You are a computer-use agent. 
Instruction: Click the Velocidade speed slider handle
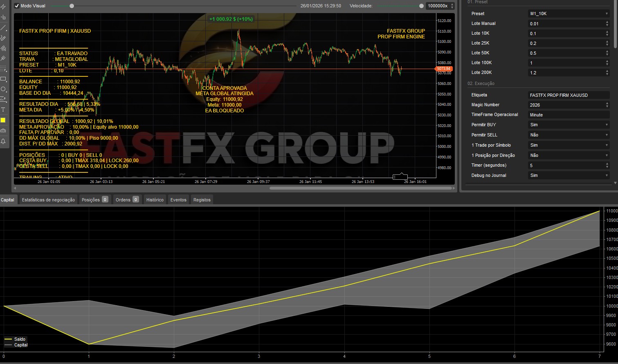(x=421, y=6)
